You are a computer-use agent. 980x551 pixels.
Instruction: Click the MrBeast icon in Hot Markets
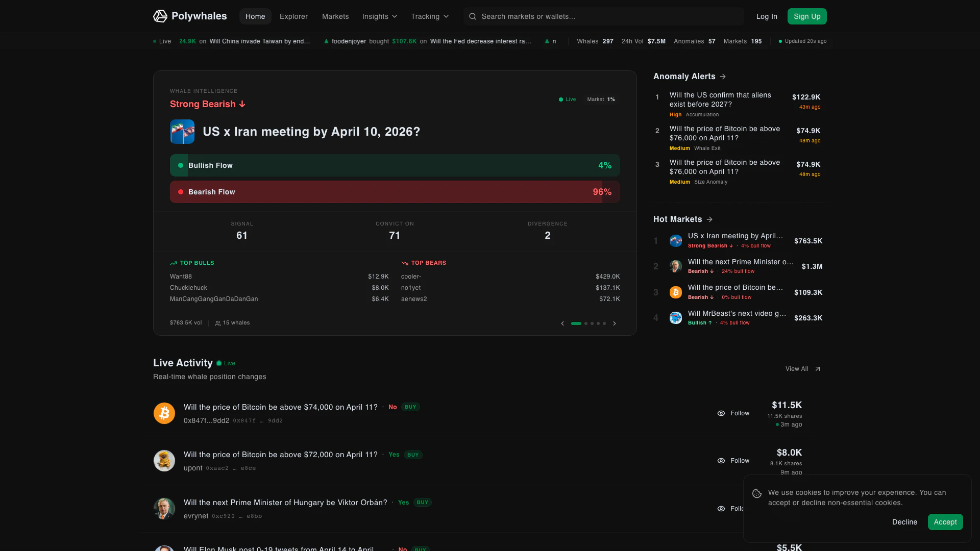pyautogui.click(x=676, y=318)
